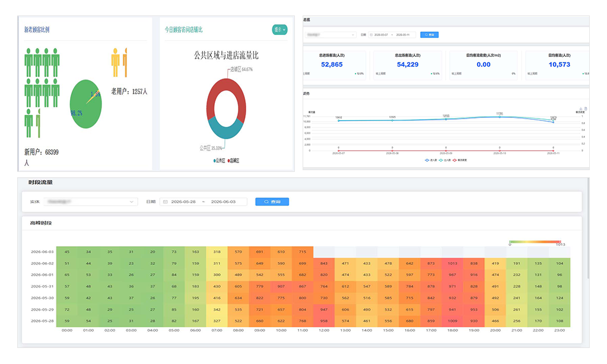
Task: Select the 新老顾客比例 panel title
Action: pyautogui.click(x=37, y=30)
